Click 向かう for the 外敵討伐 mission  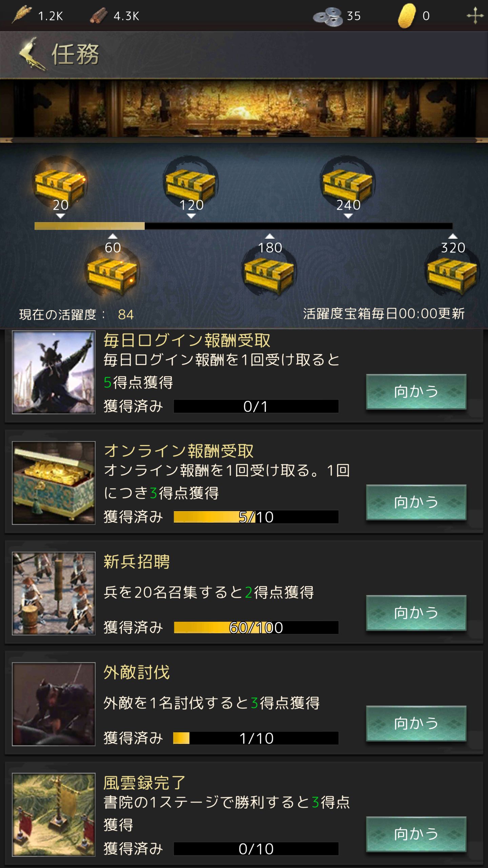pyautogui.click(x=416, y=723)
